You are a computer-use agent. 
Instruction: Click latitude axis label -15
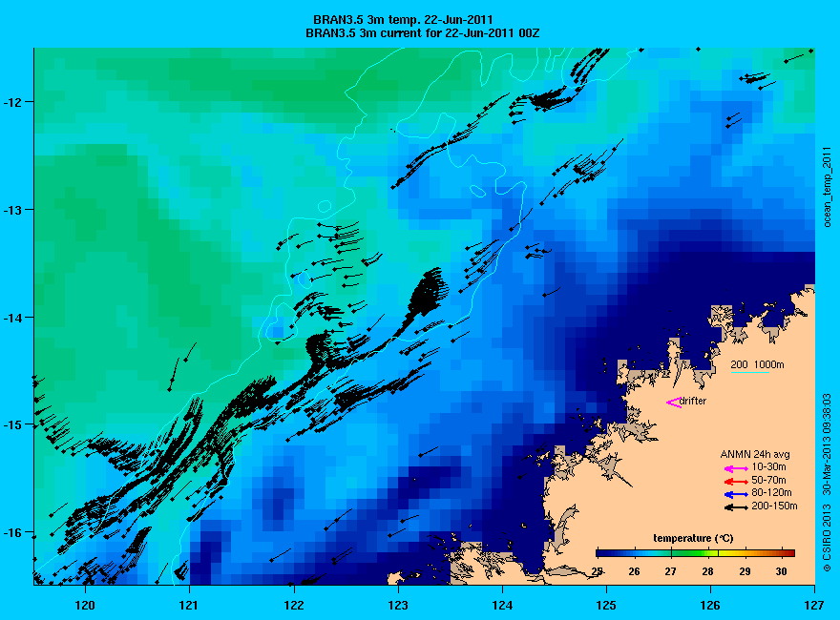point(10,425)
